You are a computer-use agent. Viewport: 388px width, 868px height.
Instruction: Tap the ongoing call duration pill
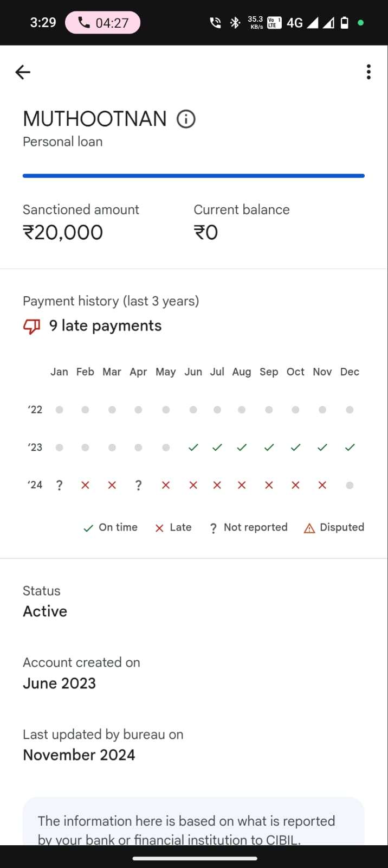click(x=103, y=23)
